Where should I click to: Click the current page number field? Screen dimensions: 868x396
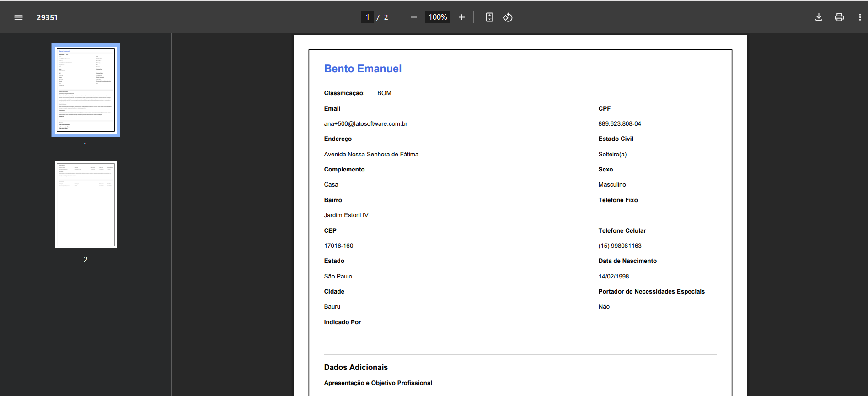coord(367,17)
